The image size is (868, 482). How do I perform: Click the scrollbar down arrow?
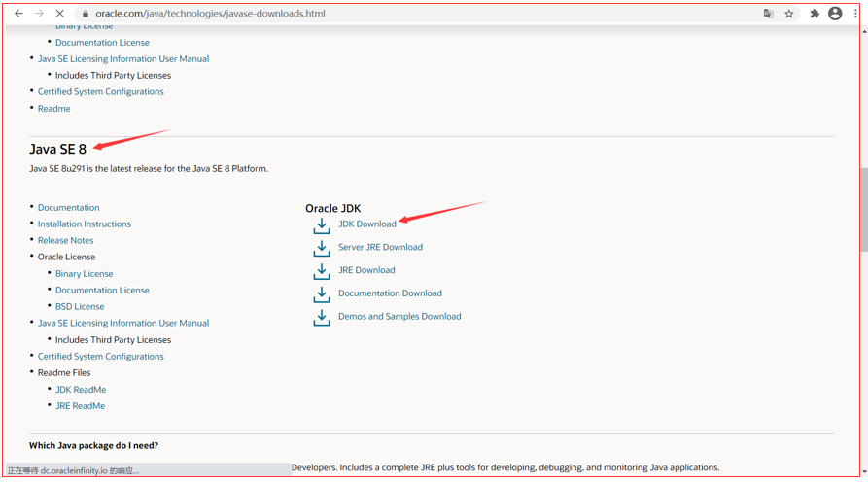pos(863,471)
